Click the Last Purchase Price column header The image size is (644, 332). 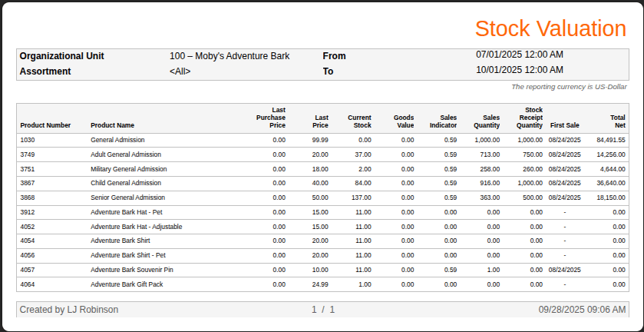click(x=271, y=118)
